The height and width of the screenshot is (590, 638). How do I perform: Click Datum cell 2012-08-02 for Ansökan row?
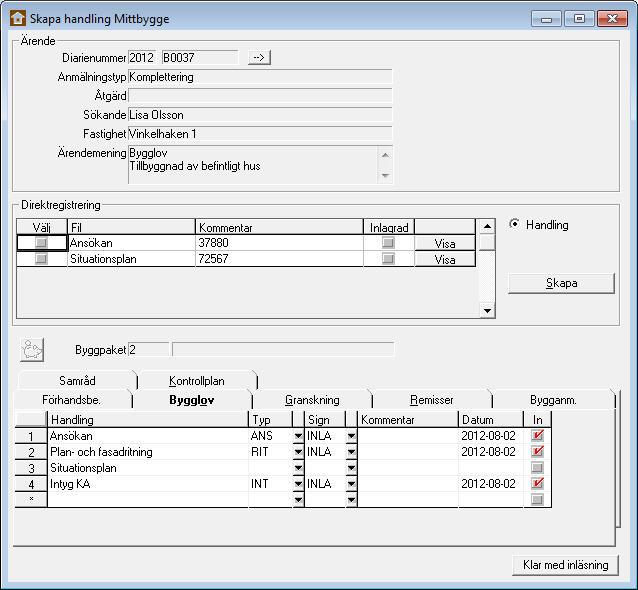point(491,436)
